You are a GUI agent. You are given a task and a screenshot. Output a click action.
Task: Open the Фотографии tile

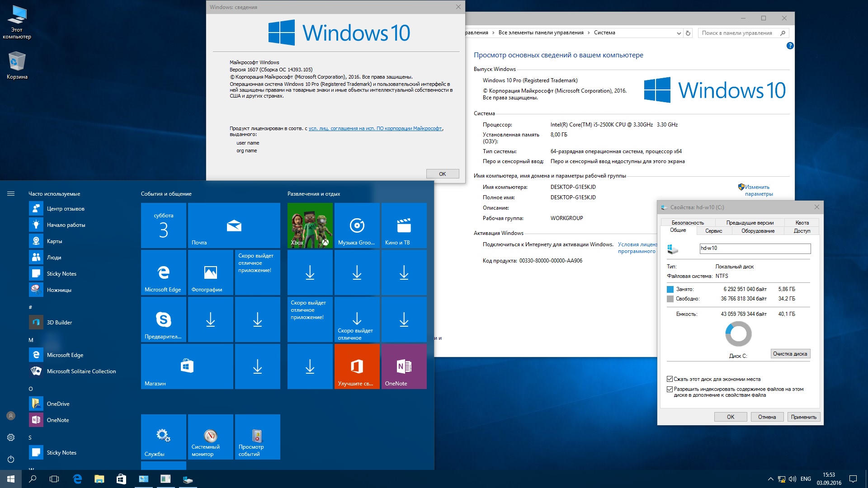point(210,272)
